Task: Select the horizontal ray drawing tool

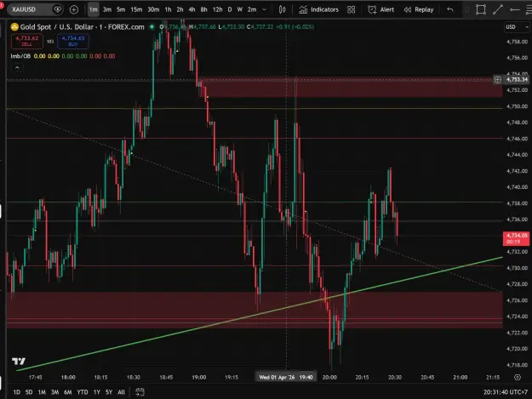Action: [x=515, y=9]
